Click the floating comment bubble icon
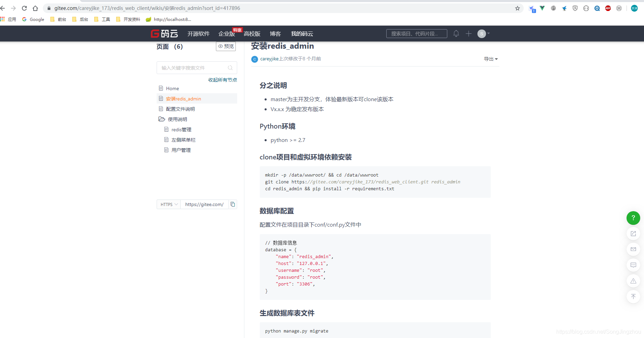 click(633, 265)
